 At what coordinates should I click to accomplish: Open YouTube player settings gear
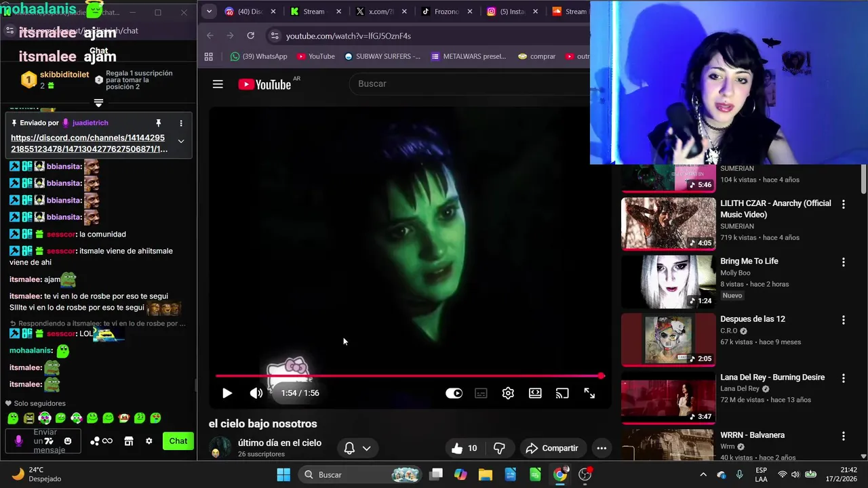point(508,393)
